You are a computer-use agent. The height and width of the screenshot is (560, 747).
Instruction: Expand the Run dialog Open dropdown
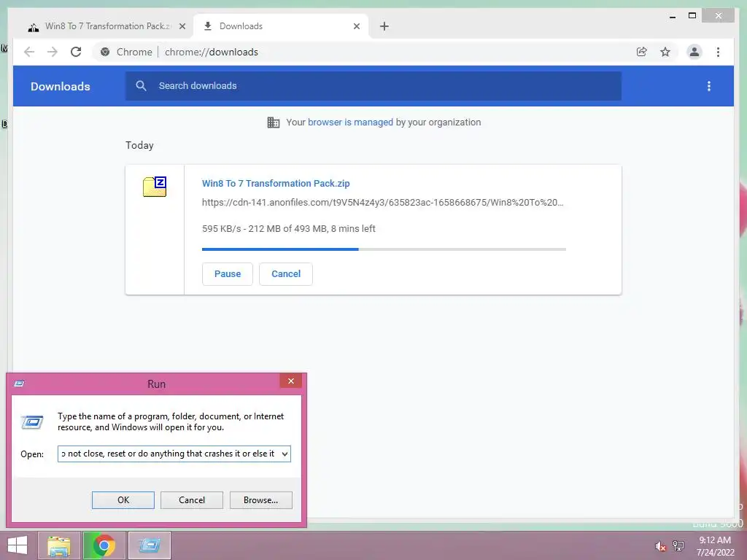(x=285, y=454)
